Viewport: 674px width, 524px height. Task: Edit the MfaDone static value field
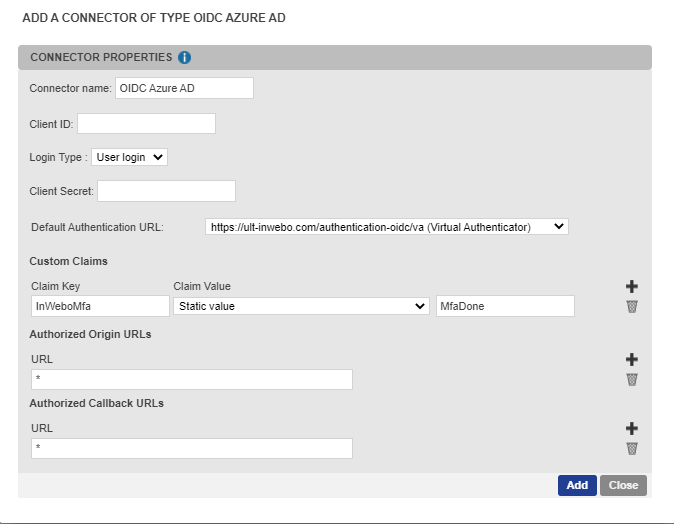(505, 306)
